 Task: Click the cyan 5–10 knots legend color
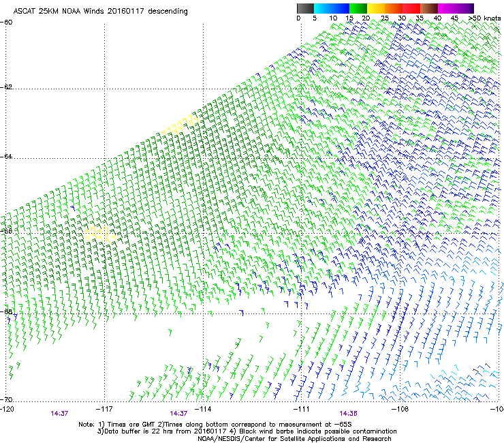[323, 8]
